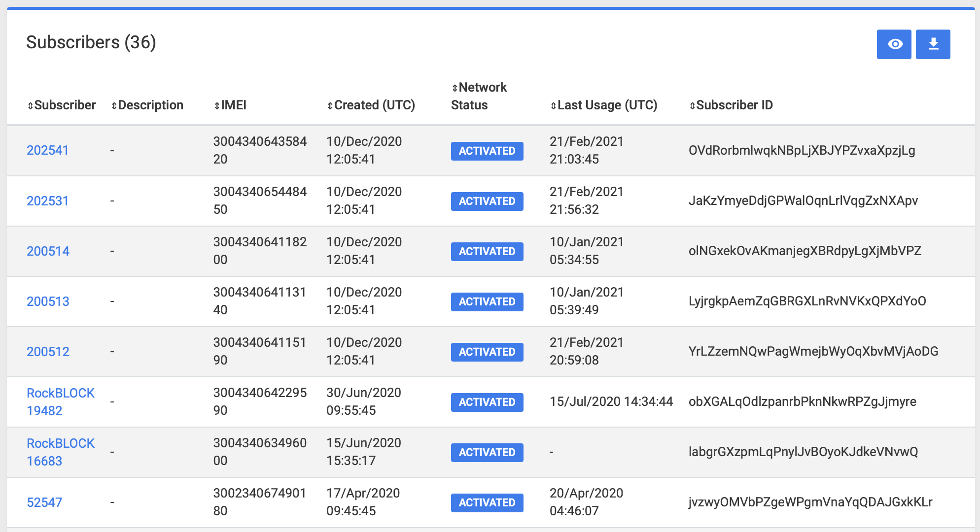Open subscriber 200512 link
This screenshot has height=532, width=980.
click(x=48, y=352)
